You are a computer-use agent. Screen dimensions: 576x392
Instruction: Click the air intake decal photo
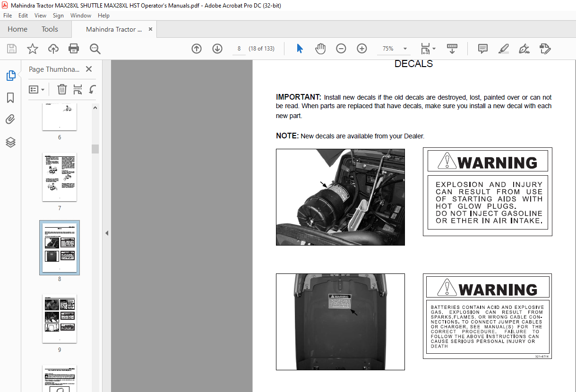pyautogui.click(x=340, y=197)
